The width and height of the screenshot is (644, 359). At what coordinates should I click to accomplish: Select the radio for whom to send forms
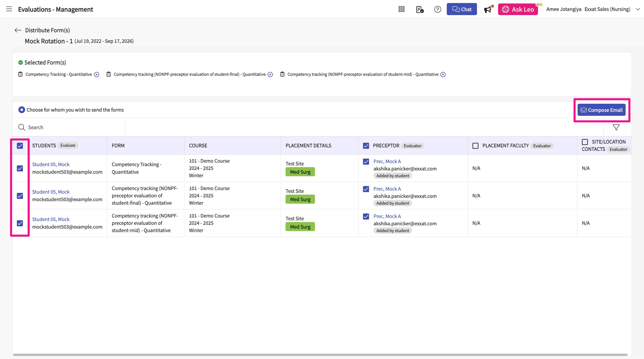click(22, 110)
